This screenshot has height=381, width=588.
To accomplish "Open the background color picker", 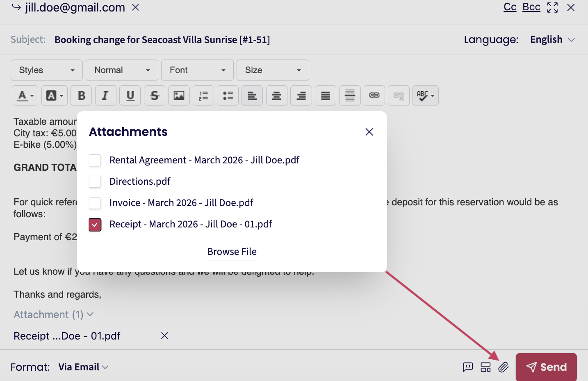I will 55,96.
